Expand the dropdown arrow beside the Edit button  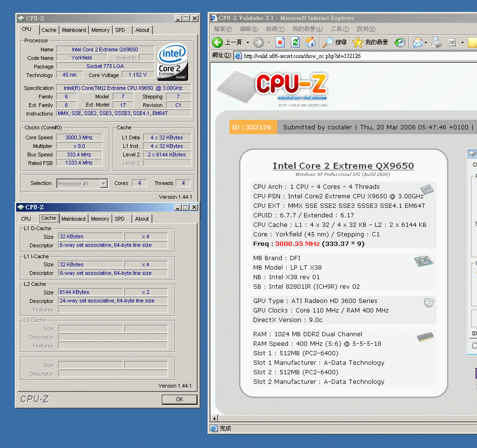click(462, 42)
